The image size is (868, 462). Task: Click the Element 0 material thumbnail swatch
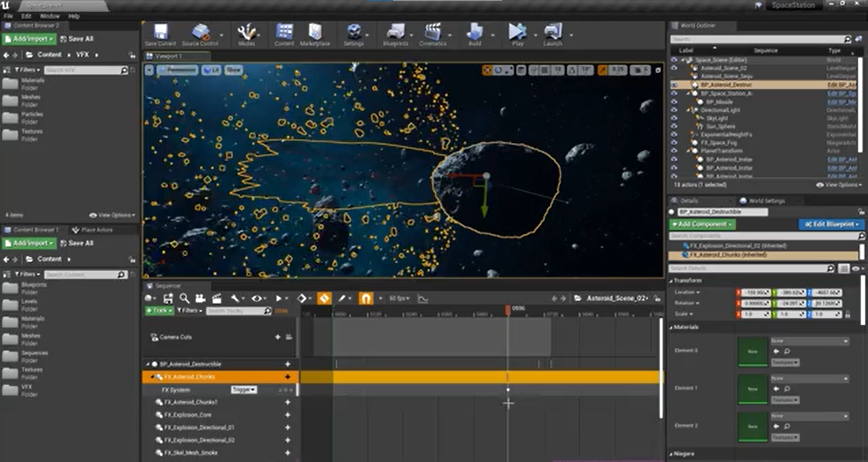(x=752, y=351)
